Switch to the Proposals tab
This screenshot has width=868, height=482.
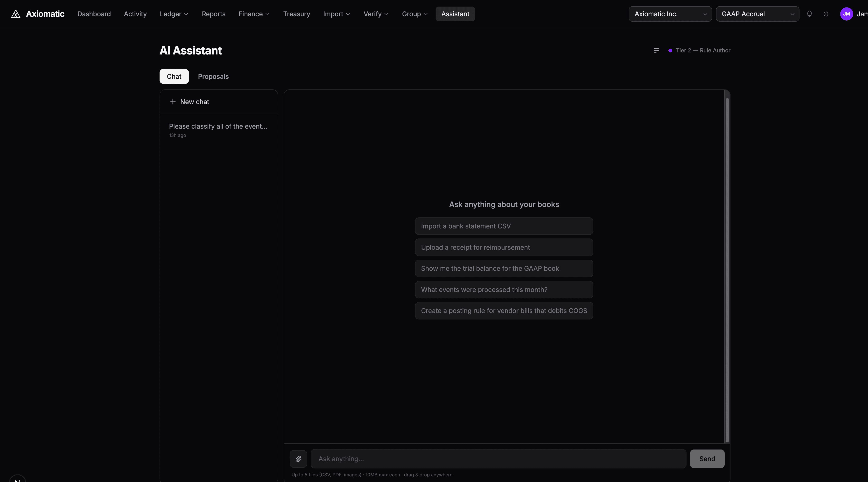tap(213, 76)
